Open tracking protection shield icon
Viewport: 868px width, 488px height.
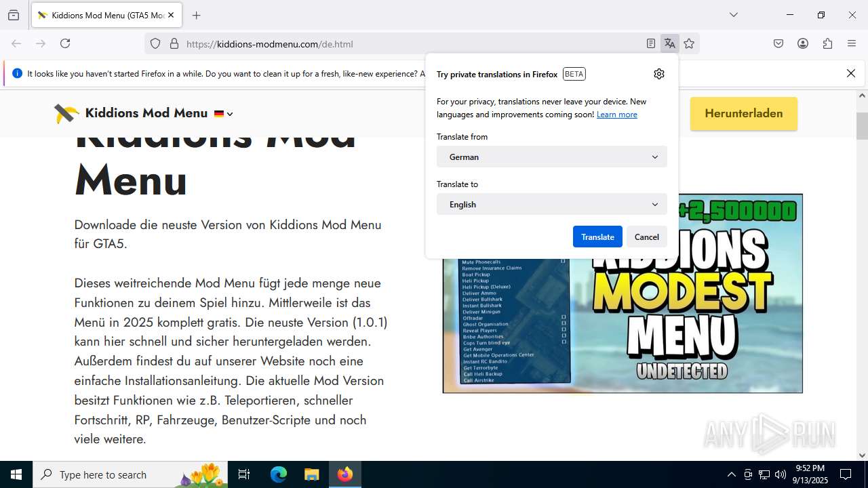point(155,43)
